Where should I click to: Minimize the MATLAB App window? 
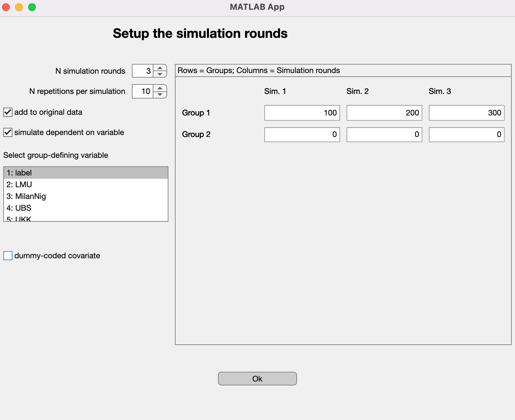[x=19, y=7]
